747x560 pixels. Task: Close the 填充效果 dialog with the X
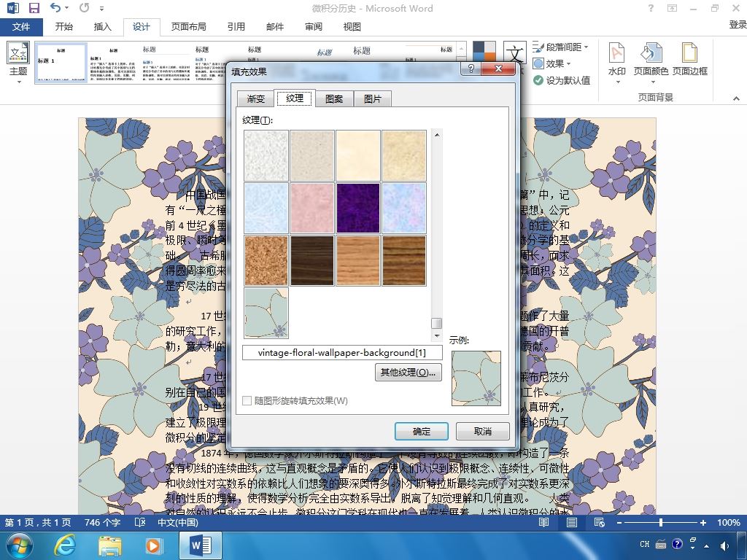click(498, 69)
